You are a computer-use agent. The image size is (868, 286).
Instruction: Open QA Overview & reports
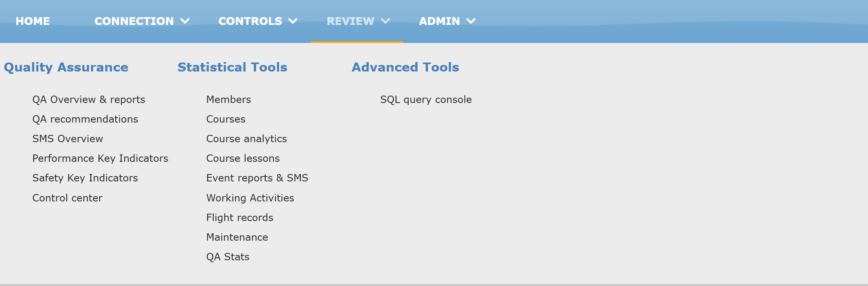pos(89,100)
